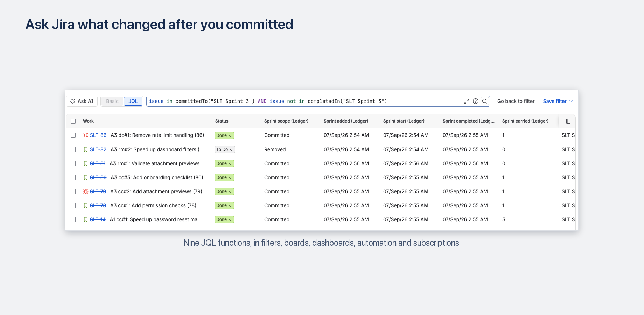Click the bug icon for SLT-86

coord(86,135)
